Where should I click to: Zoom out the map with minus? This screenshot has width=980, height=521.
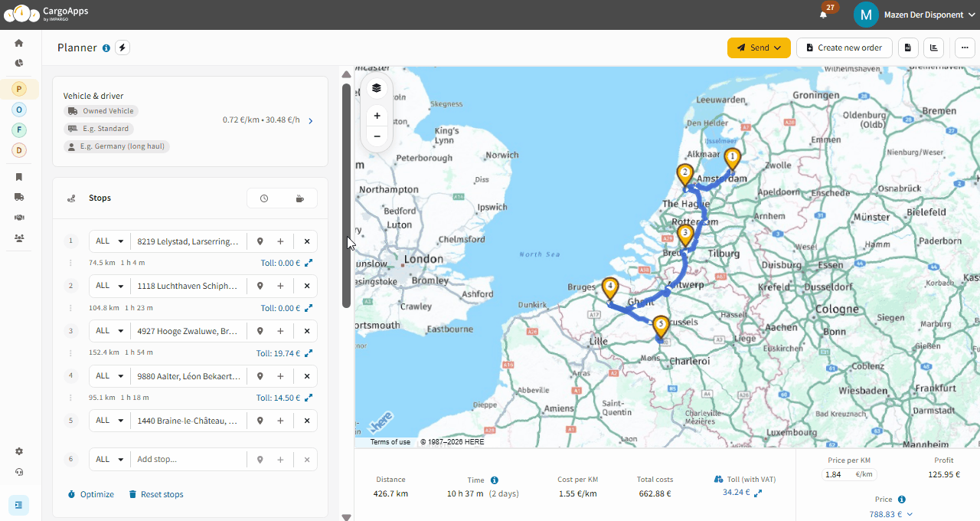point(377,136)
